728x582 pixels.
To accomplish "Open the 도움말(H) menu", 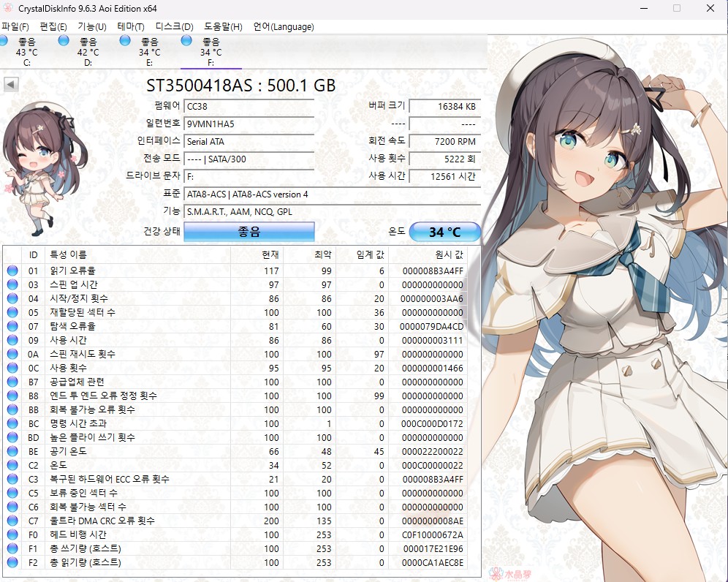I will (224, 26).
